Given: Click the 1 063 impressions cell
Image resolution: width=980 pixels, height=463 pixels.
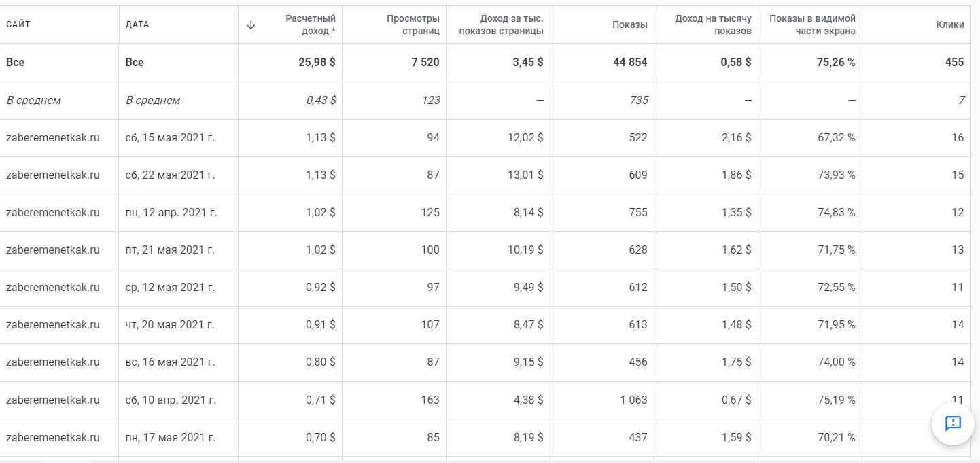Looking at the screenshot, I should point(633,400).
